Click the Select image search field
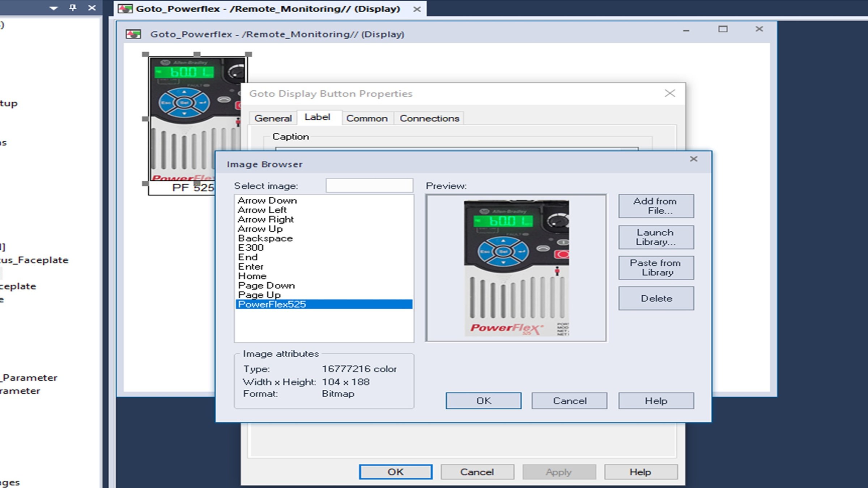This screenshot has width=868, height=488. [x=369, y=185]
